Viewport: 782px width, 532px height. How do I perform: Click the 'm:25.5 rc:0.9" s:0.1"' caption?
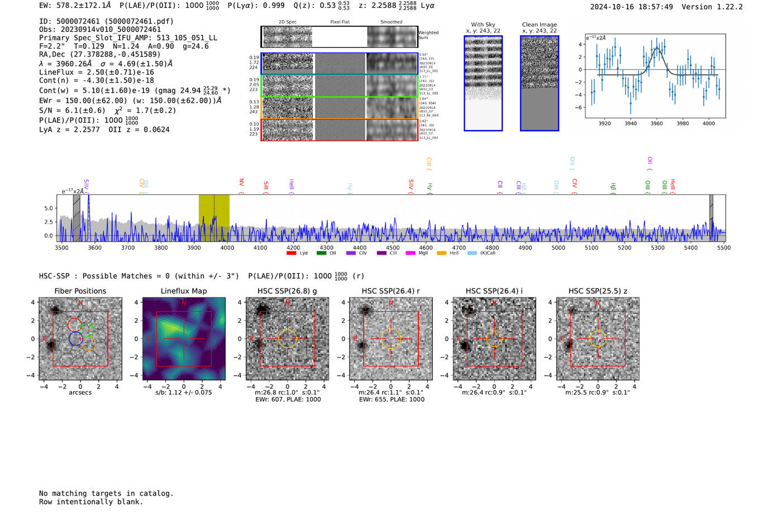click(x=598, y=392)
